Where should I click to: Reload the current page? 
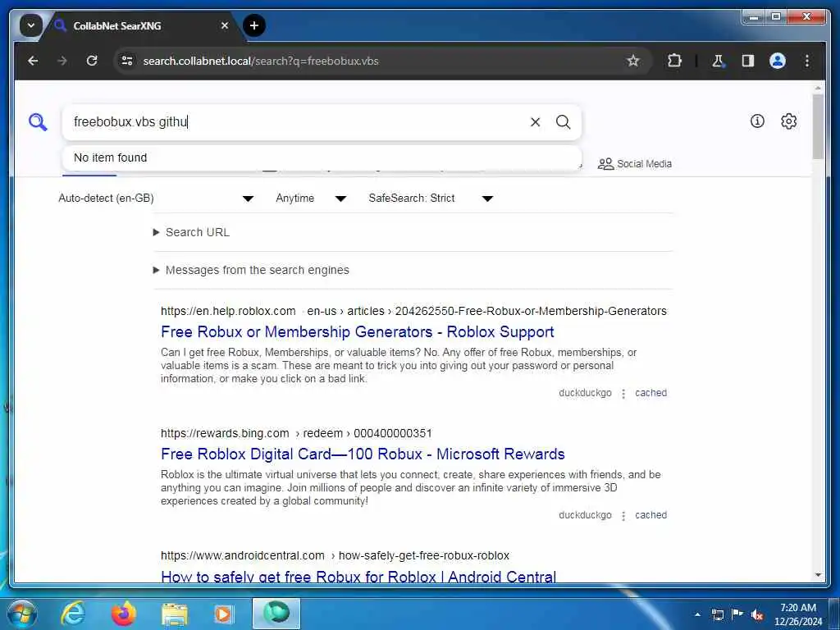coord(92,61)
